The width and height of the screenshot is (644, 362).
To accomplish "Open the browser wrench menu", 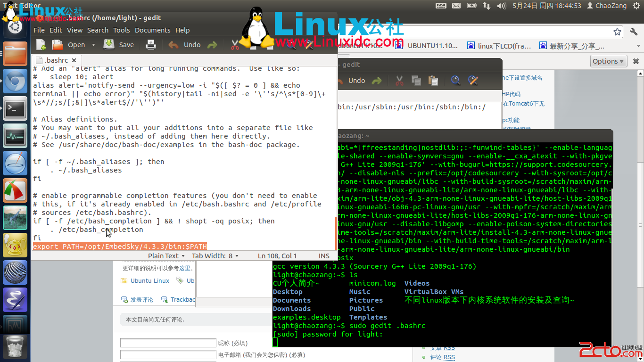I will pos(634,32).
